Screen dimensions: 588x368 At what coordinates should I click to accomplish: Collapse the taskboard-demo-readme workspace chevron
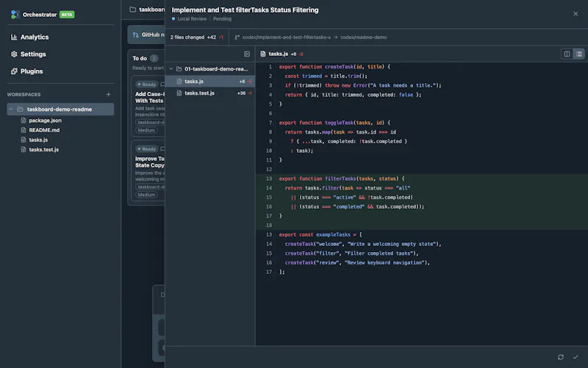[x=11, y=109]
